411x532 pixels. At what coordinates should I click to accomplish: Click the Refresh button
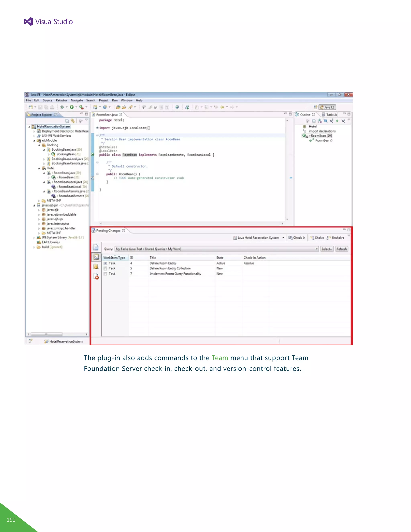(x=342, y=249)
